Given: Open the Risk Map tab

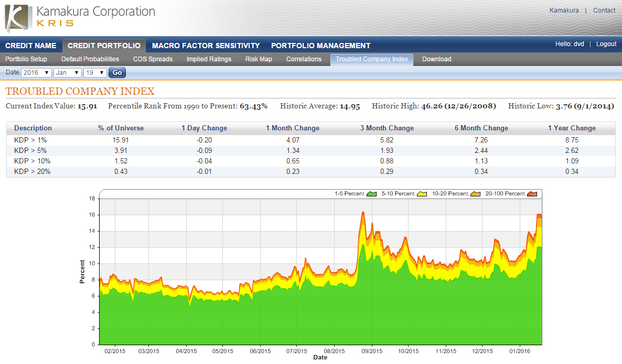Looking at the screenshot, I should (259, 59).
